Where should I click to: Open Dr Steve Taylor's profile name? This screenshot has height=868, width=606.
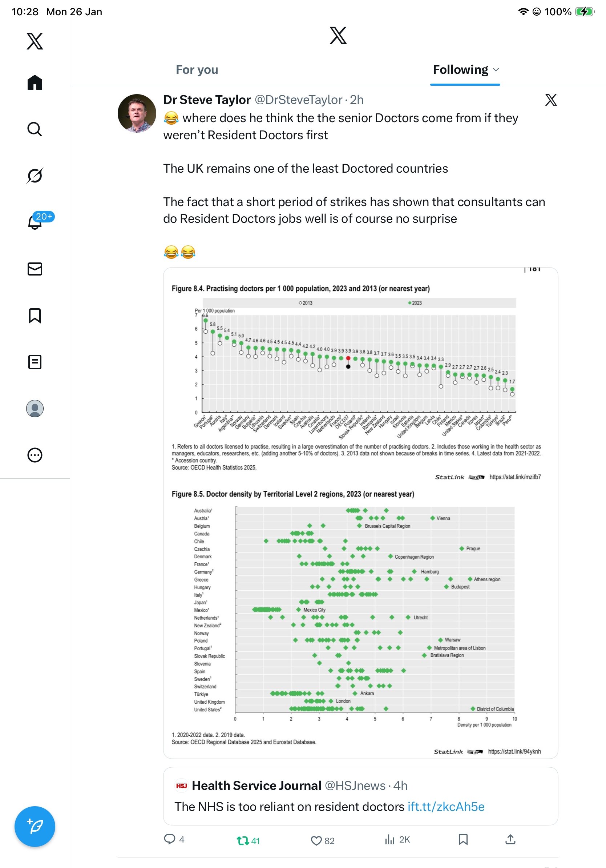click(x=207, y=100)
